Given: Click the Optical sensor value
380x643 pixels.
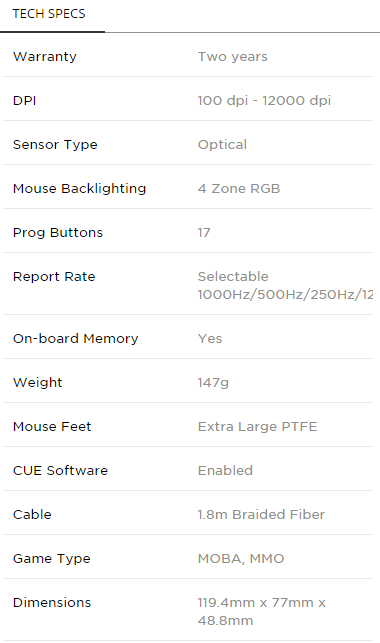Looking at the screenshot, I should click(222, 145).
